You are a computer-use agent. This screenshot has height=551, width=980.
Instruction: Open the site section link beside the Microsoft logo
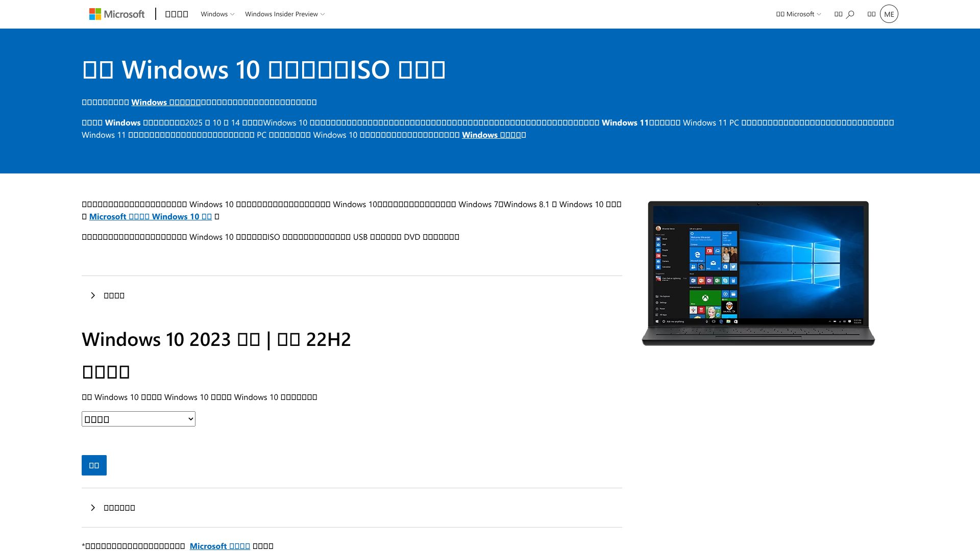tap(177, 14)
